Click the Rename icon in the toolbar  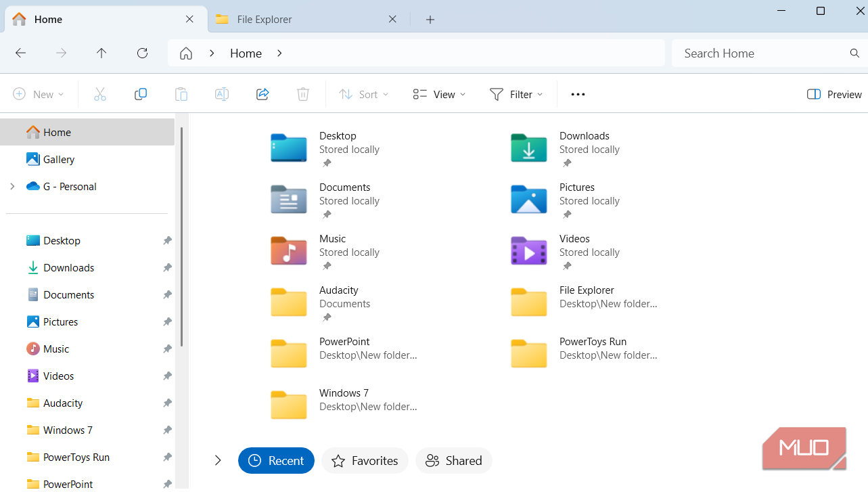222,94
